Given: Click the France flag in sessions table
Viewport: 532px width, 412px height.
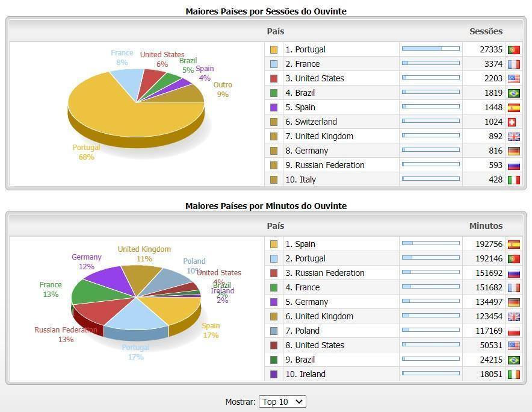Looking at the screenshot, I should pos(513,64).
